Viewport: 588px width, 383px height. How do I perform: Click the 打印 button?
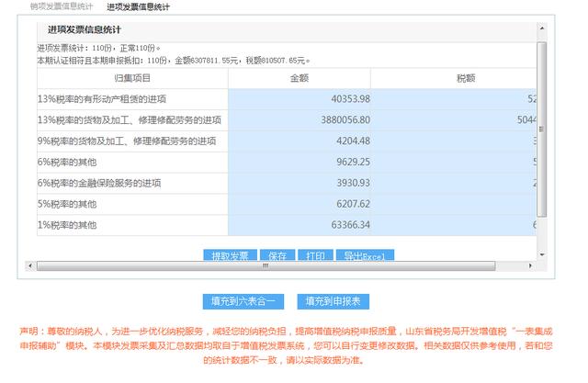(x=315, y=255)
